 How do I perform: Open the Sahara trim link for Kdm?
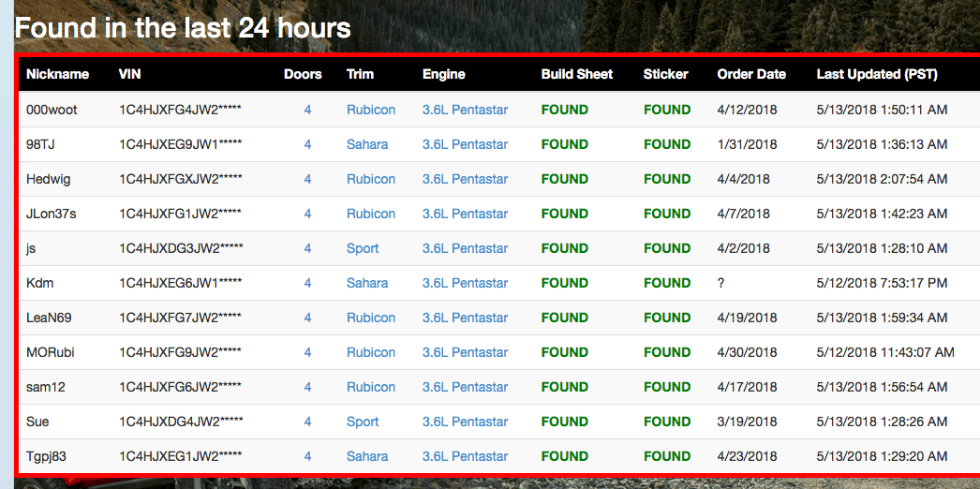[x=367, y=283]
